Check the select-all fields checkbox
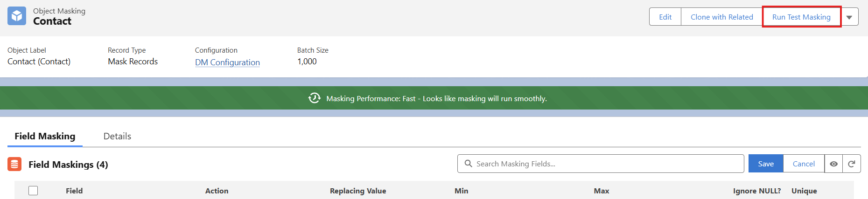Image resolution: width=868 pixels, height=199 pixels. click(33, 191)
